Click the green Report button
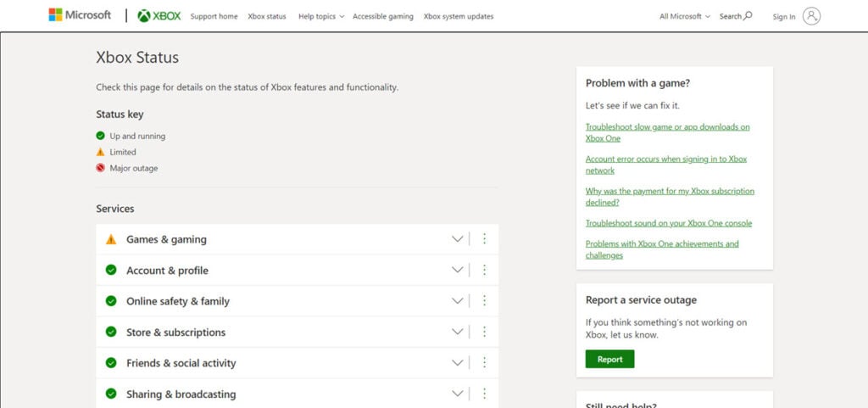 click(610, 360)
